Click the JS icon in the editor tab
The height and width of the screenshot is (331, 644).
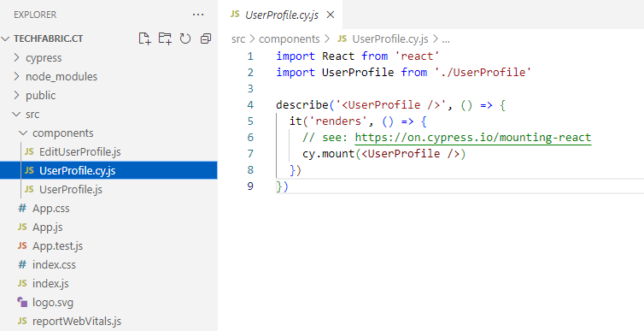tap(235, 15)
